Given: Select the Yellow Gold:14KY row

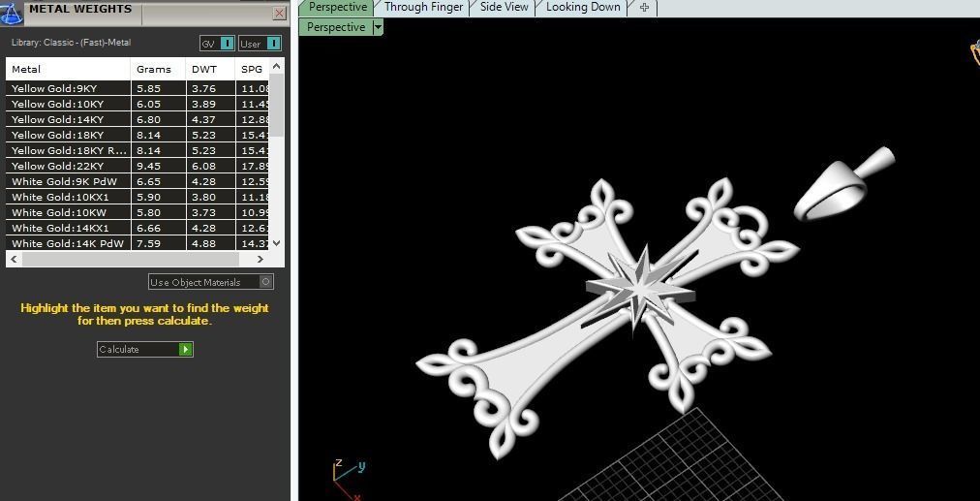Looking at the screenshot, I should coord(138,119).
